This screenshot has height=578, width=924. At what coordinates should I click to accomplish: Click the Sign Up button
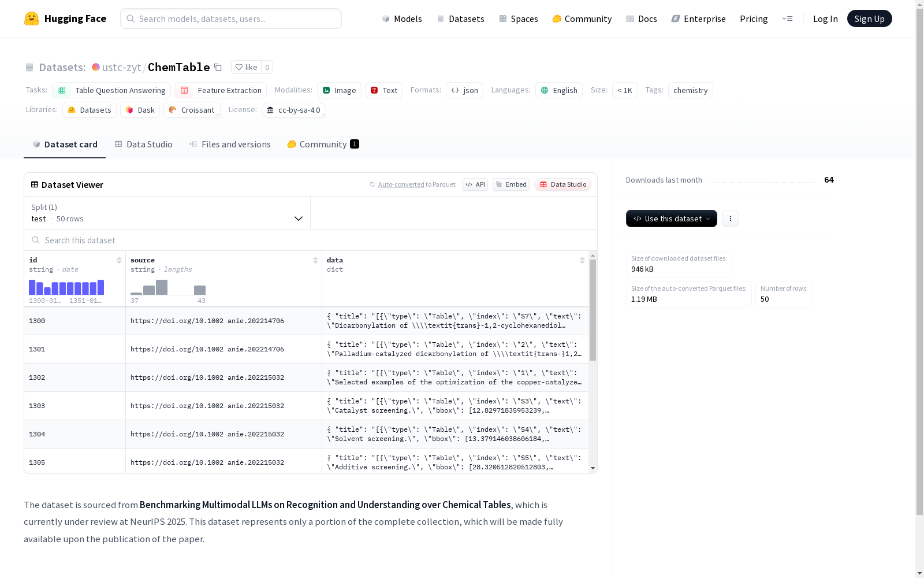(x=869, y=18)
